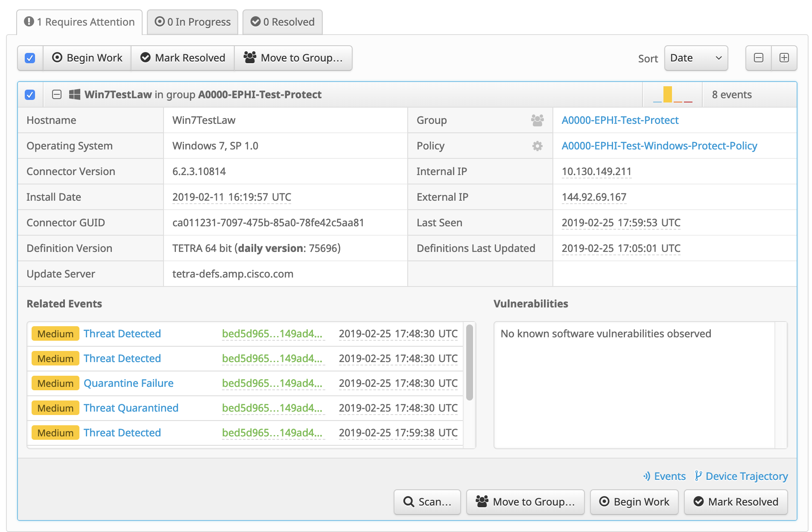Click the Windows logo icon beside Win7TestLaw
812x532 pixels.
75,95
